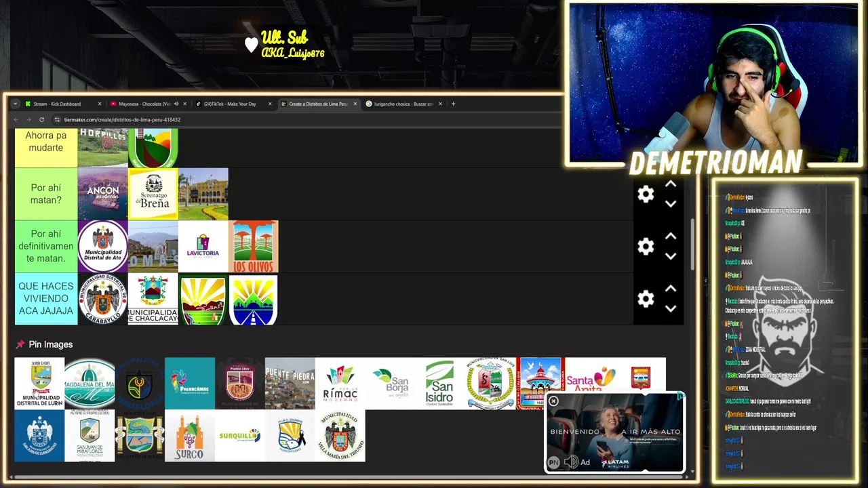Pick the Municipalidad de San Luis crest
This screenshot has width=868, height=488.
tap(490, 383)
